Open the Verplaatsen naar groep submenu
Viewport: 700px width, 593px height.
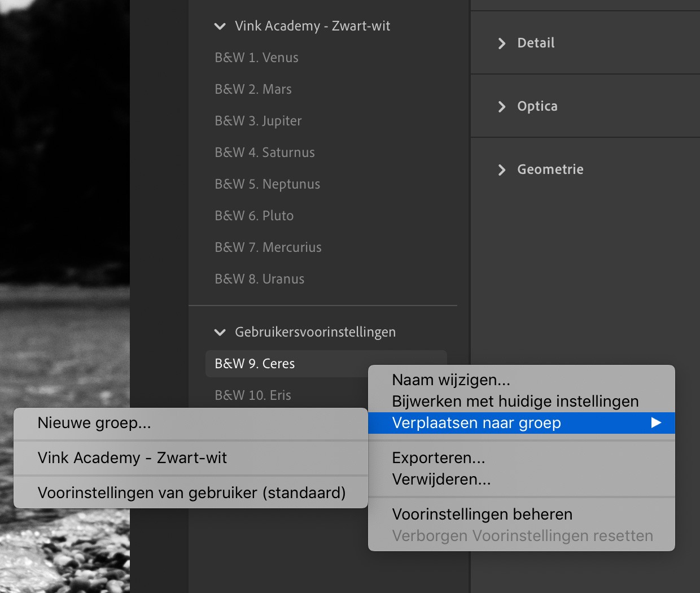click(x=476, y=422)
